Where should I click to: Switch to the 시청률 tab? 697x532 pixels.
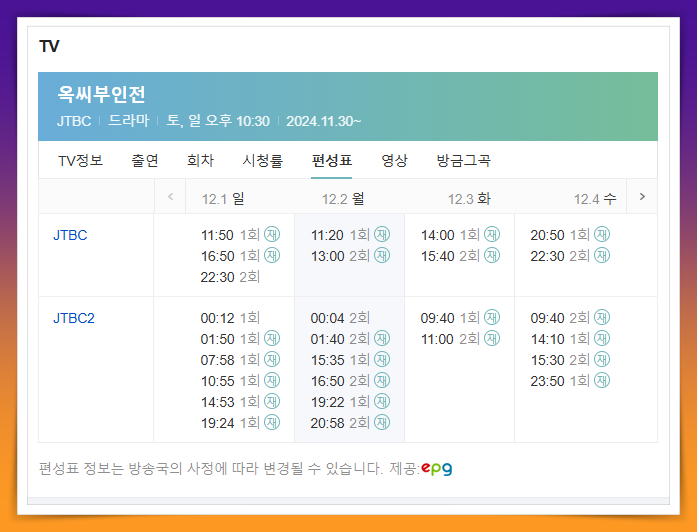(x=263, y=160)
